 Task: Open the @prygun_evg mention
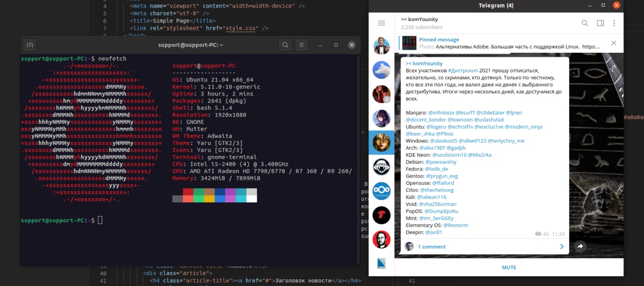pos(443,176)
